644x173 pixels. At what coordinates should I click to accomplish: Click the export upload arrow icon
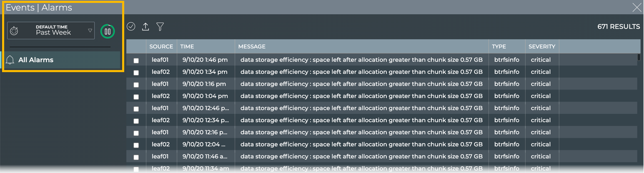click(x=145, y=27)
